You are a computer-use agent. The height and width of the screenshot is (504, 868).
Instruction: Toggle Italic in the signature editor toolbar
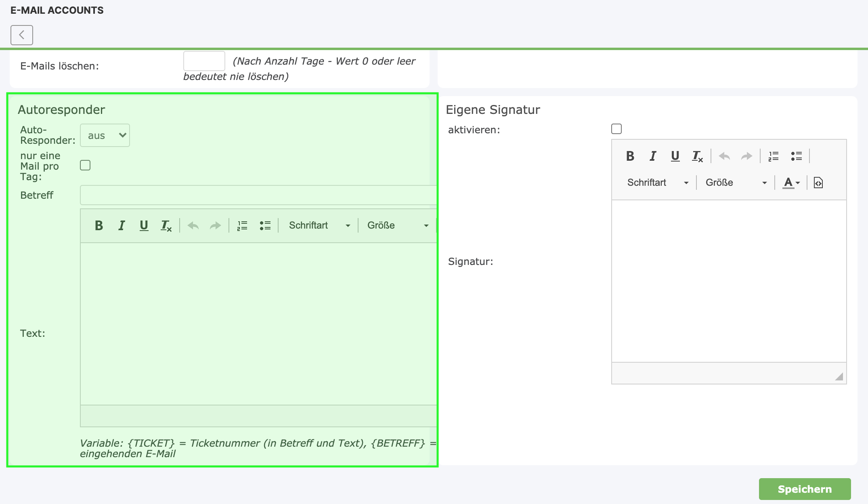click(652, 156)
